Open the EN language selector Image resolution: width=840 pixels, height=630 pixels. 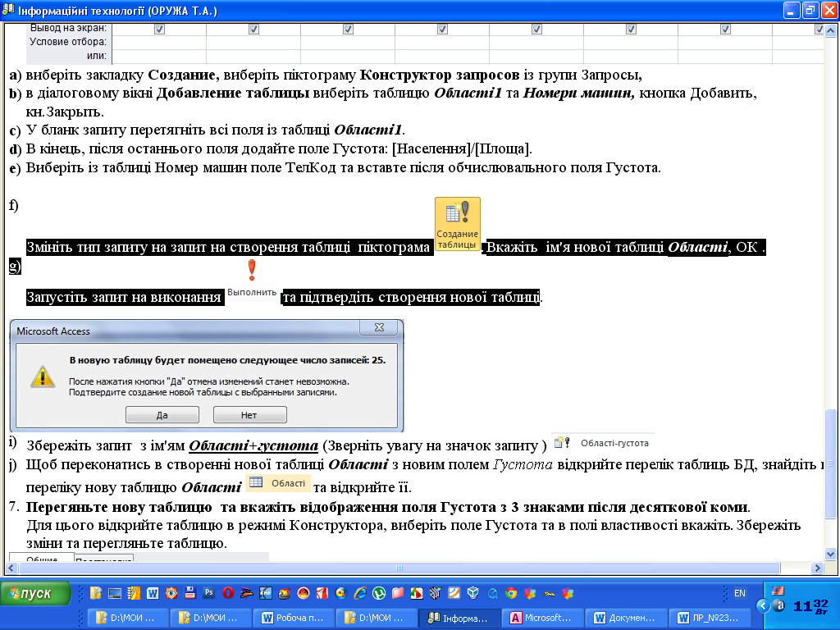pos(740,593)
